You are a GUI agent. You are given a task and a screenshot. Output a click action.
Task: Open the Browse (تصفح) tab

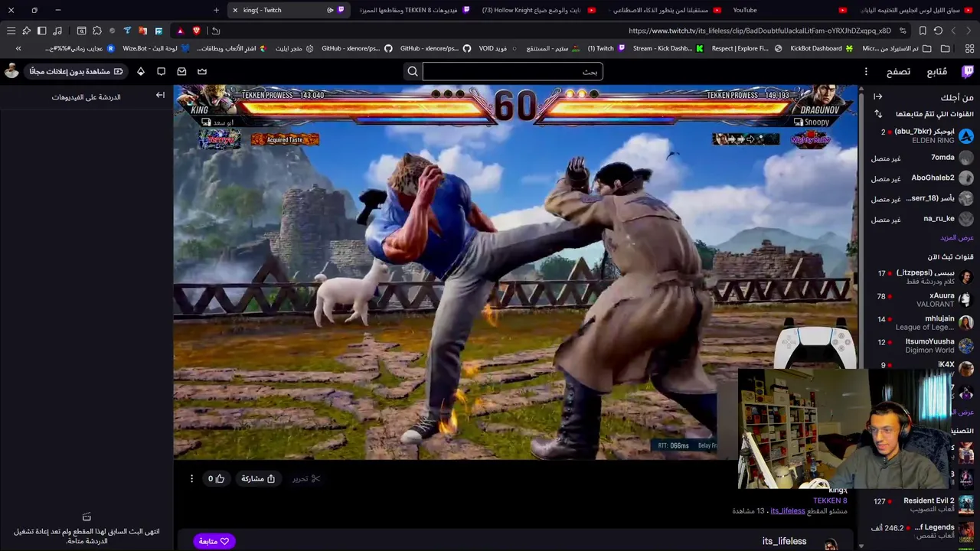pos(898,72)
